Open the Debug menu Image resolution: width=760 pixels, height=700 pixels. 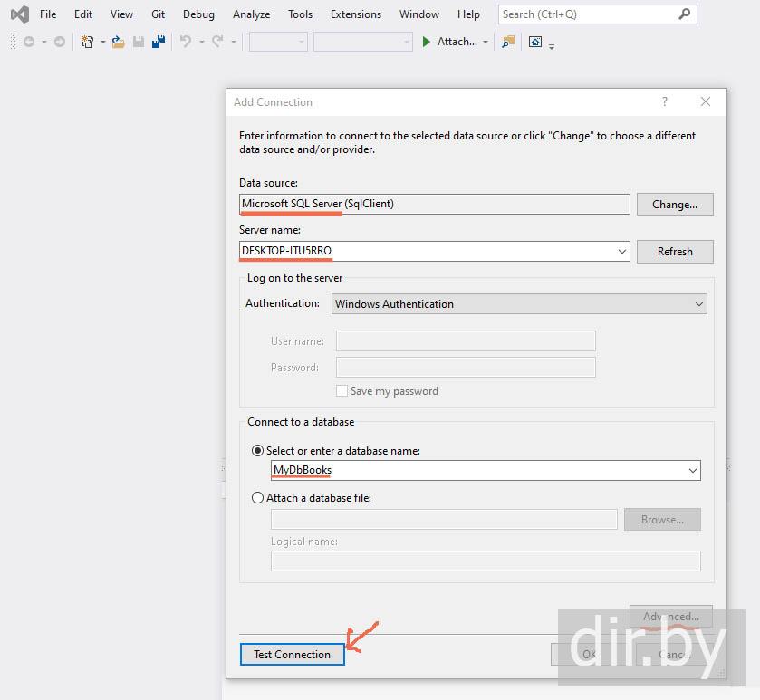[x=198, y=14]
